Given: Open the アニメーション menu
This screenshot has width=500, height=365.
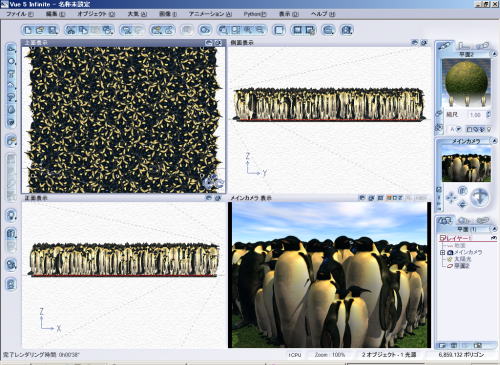Looking at the screenshot, I should [x=210, y=14].
